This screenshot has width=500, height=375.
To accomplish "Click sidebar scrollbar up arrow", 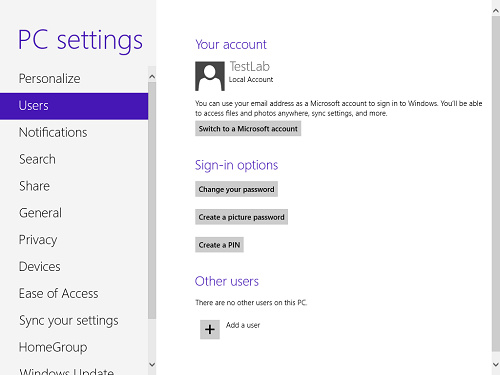I will coord(152,77).
